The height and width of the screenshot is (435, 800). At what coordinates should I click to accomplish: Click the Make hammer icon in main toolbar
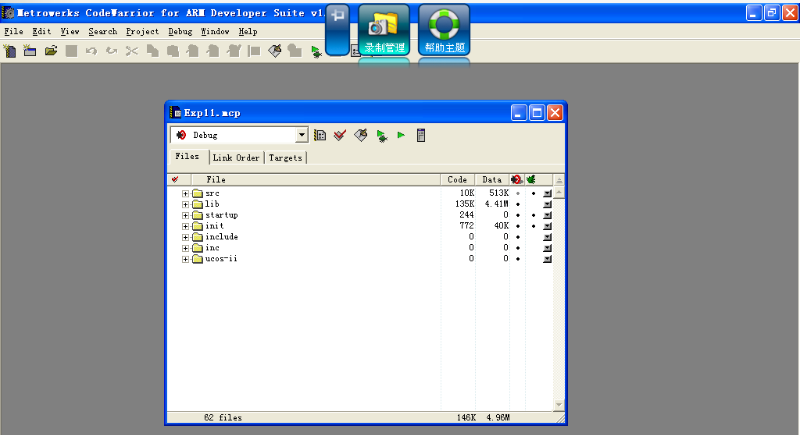click(x=275, y=51)
